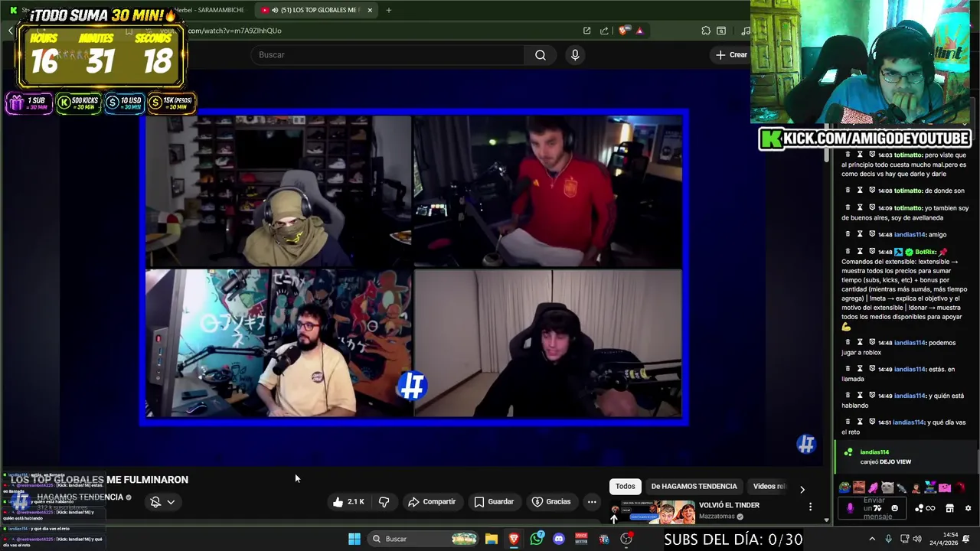Click username iandias114 in redemption notice
The image size is (980, 551).
pos(874,452)
